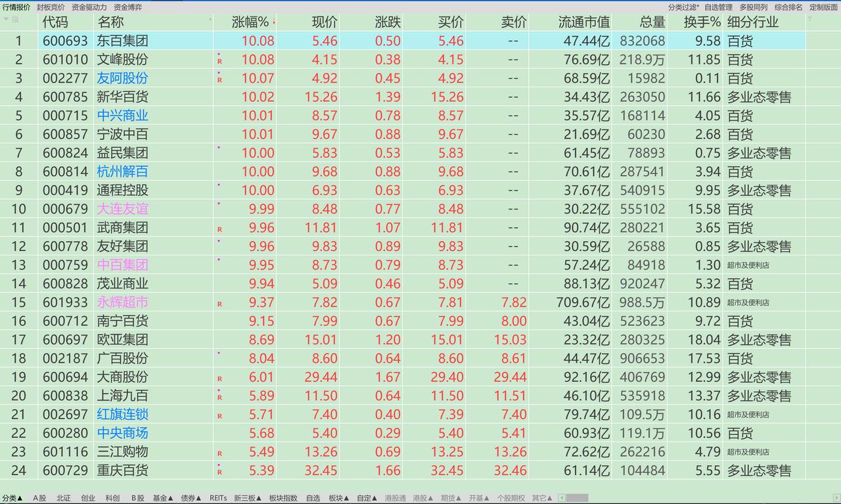
Task: Click the R marker on the 友阿股份 row
Action: coord(219,80)
